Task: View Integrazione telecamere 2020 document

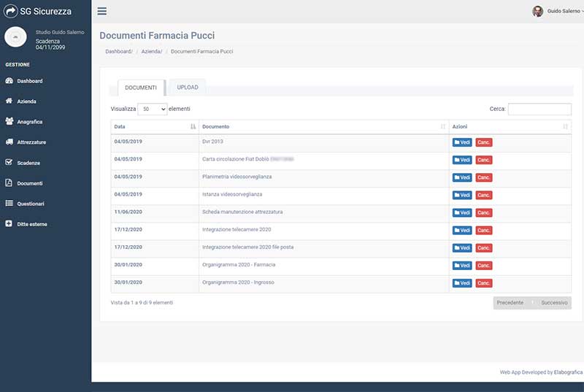Action: 462,230
